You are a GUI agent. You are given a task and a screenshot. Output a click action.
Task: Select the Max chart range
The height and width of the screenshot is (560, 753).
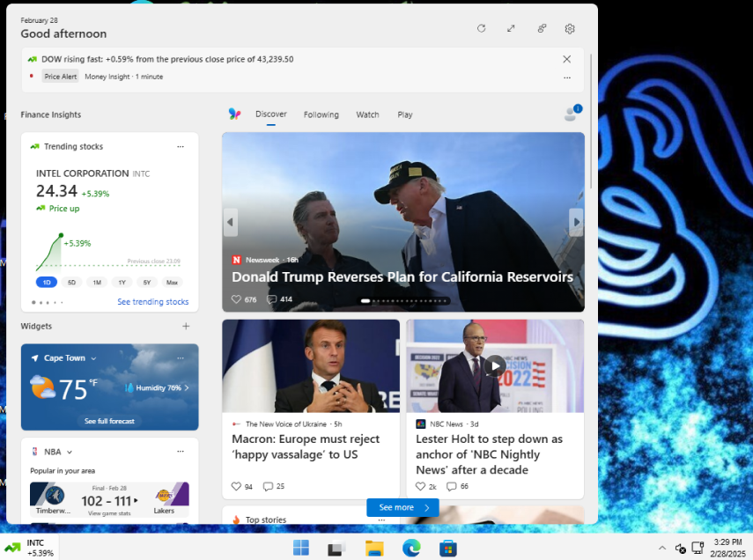click(x=172, y=283)
